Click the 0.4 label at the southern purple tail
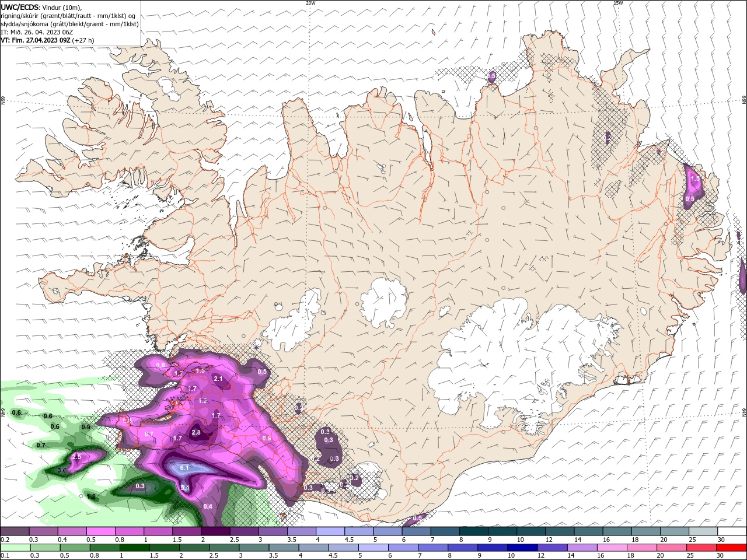The width and height of the screenshot is (747, 560). 208,506
